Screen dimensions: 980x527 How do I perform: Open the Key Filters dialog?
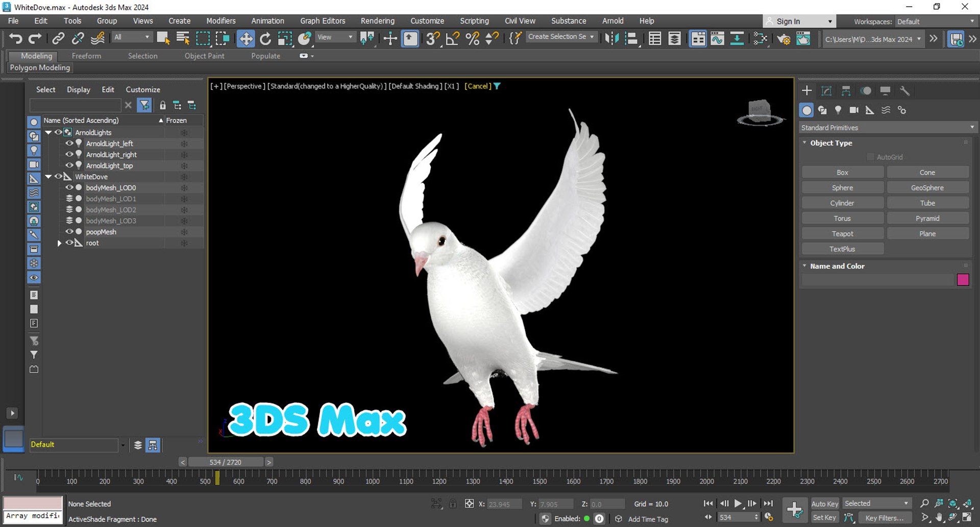884,518
